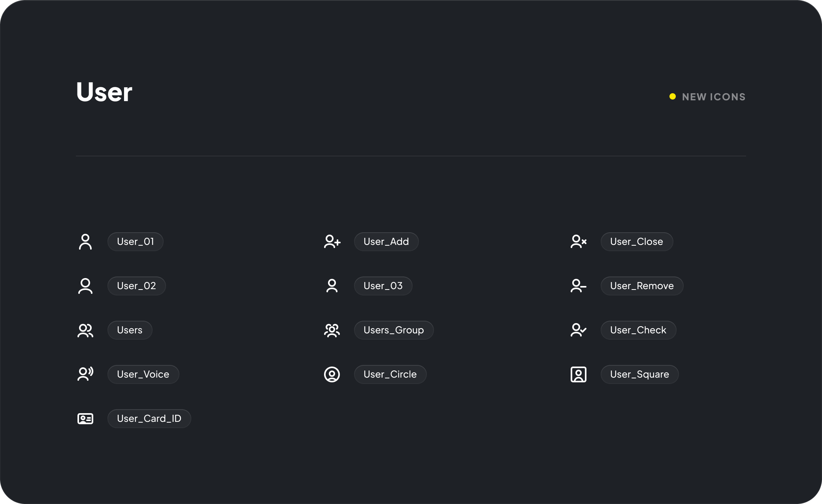822x504 pixels.
Task: Select the Users_Group label pill
Action: 394,330
